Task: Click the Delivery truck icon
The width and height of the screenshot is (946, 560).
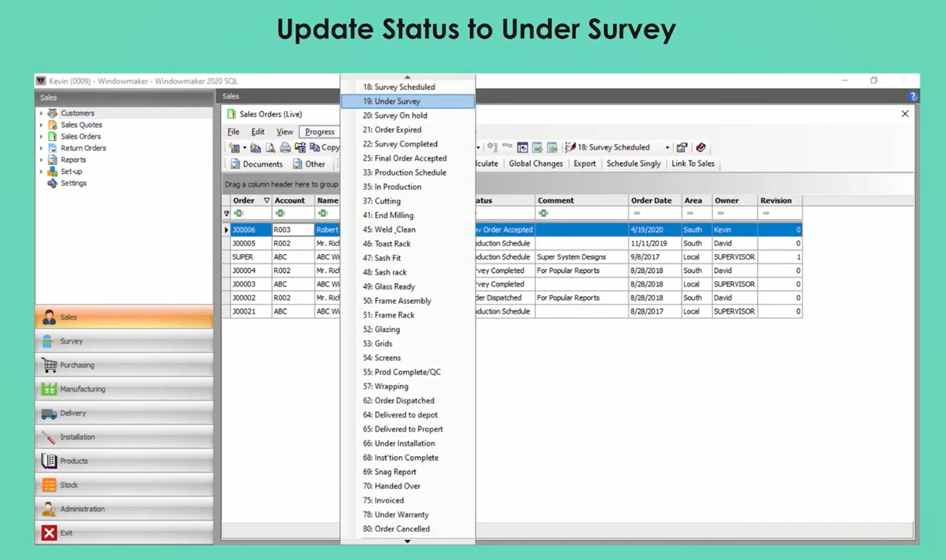Action: click(50, 414)
